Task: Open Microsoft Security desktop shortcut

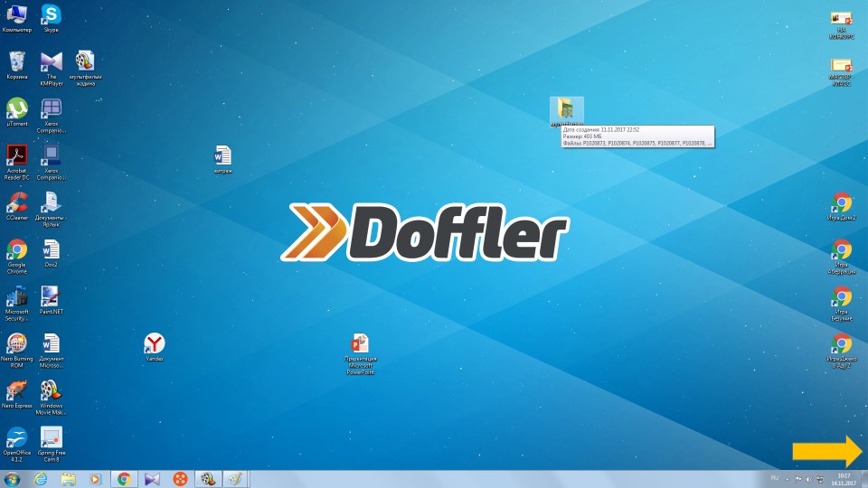Action: click(x=16, y=304)
